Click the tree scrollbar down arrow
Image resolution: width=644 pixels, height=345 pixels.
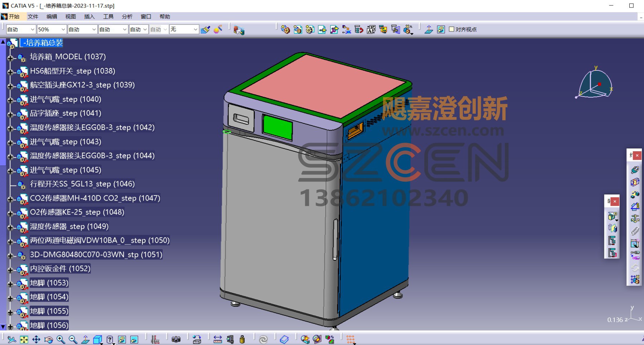click(x=3, y=326)
